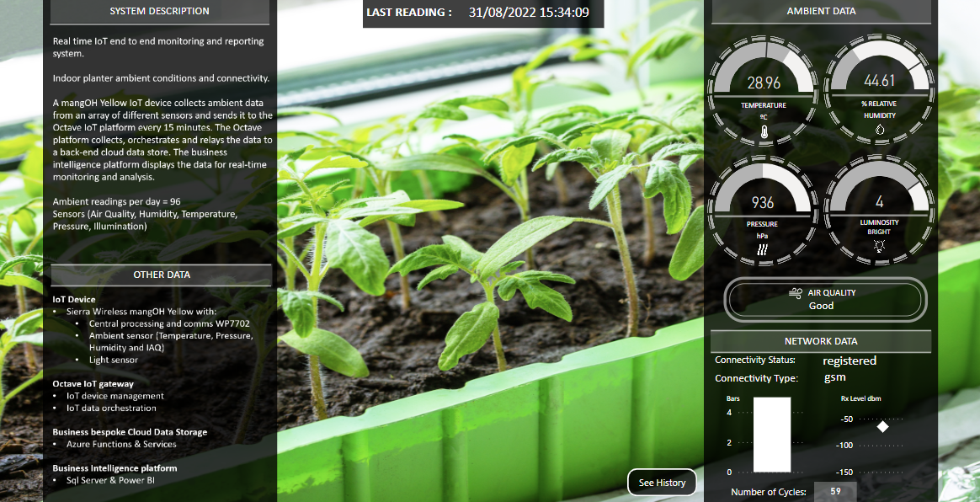Click the water droplet humidity icon
The width and height of the screenshot is (980, 502).
pos(879,131)
